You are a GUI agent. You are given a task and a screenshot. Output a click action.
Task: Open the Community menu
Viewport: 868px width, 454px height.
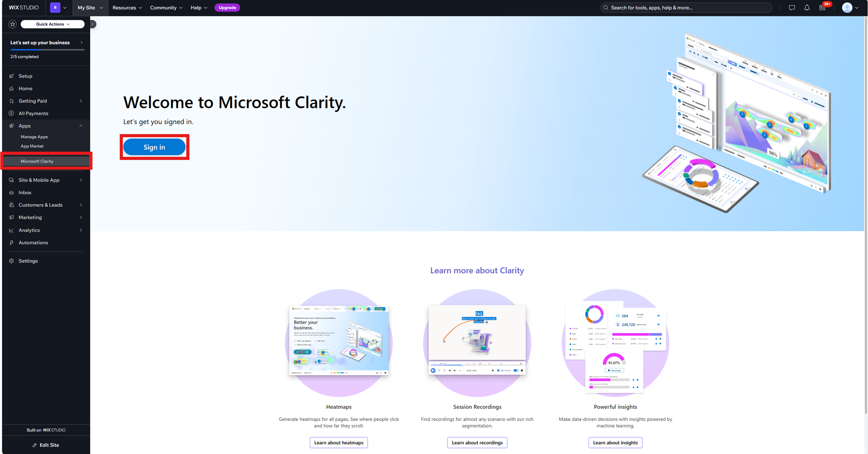(x=166, y=7)
